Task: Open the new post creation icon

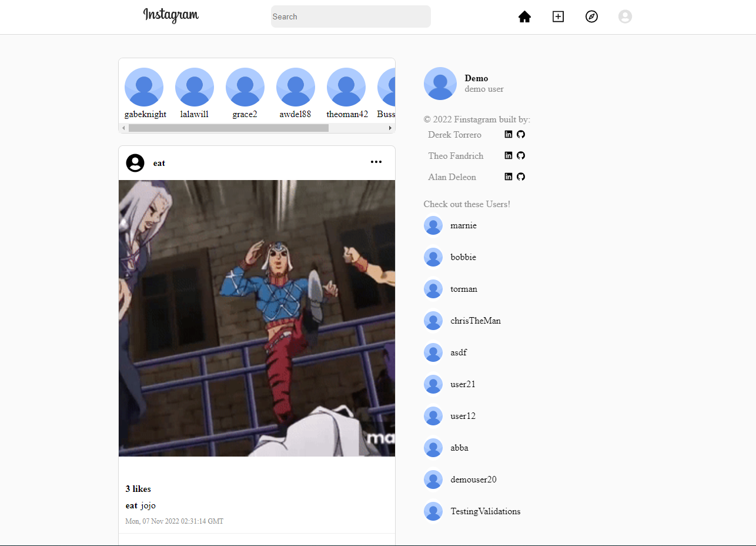Action: point(558,16)
